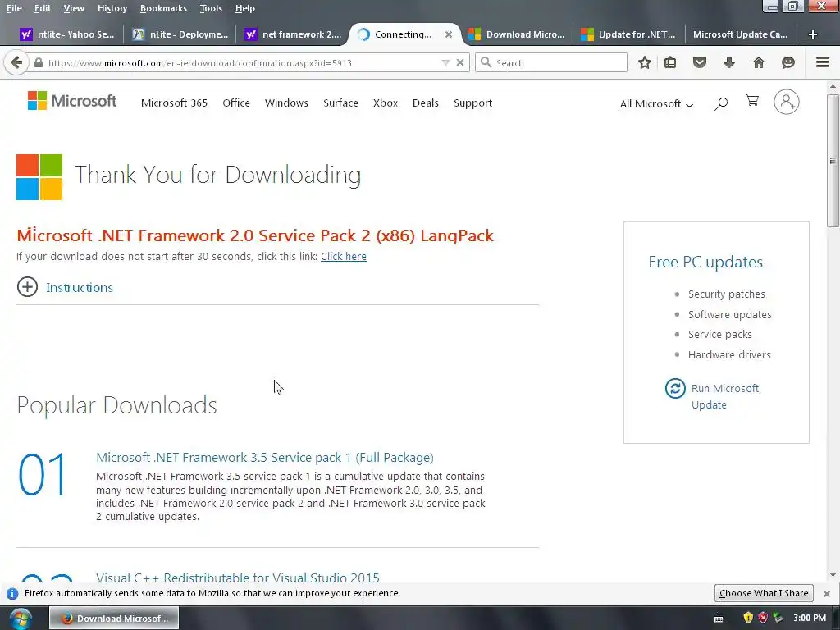Image resolution: width=840 pixels, height=630 pixels.
Task: Expand the All Microsoft dropdown
Action: [656, 104]
